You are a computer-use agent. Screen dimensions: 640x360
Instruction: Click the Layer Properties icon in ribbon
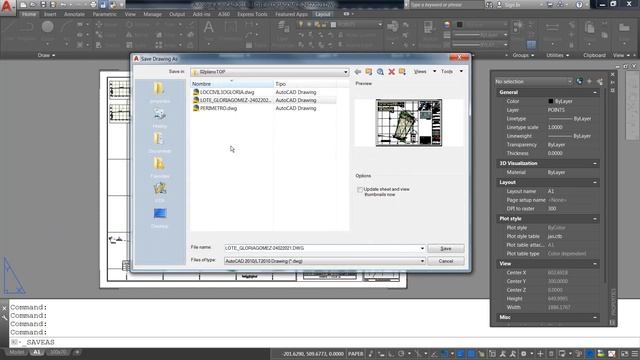[x=283, y=27]
